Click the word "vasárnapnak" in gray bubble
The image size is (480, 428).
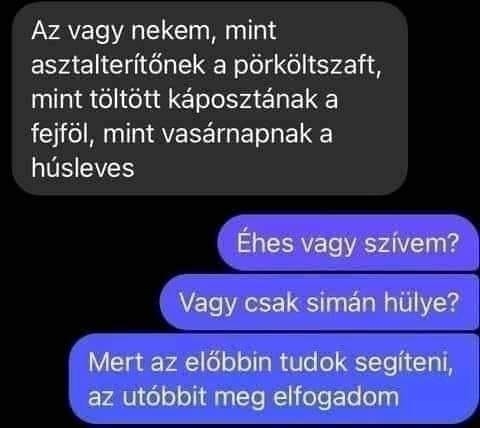(237, 134)
